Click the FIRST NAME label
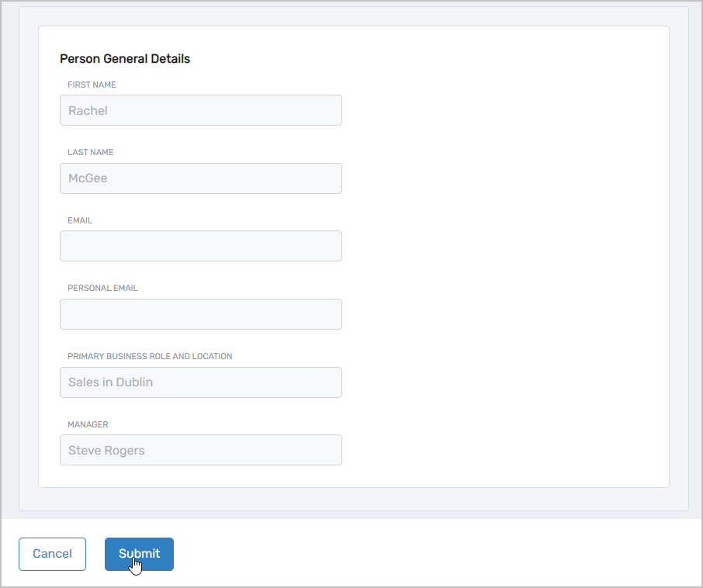The height and width of the screenshot is (588, 703). pos(92,85)
